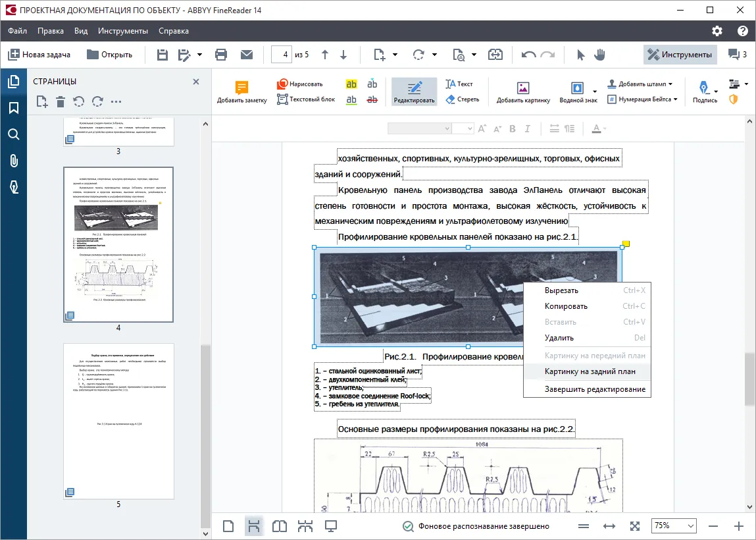
Task: Open the Search panel in the left sidebar
Action: (14, 134)
